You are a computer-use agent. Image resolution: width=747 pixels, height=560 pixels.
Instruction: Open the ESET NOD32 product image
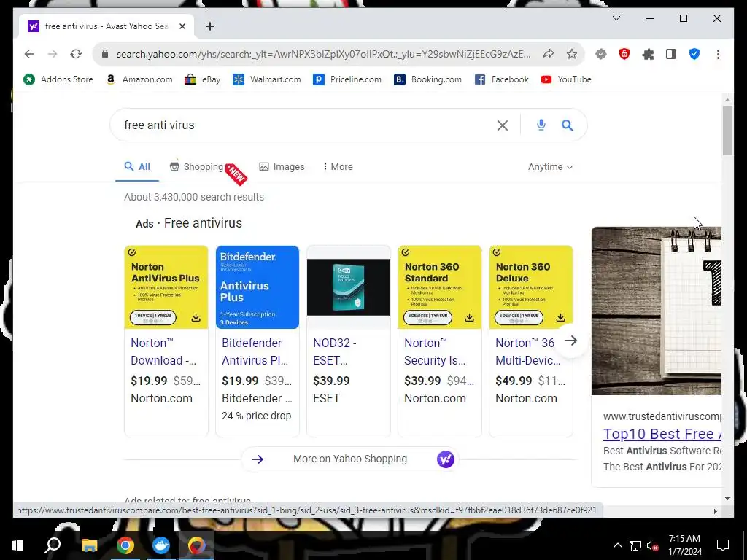click(349, 287)
